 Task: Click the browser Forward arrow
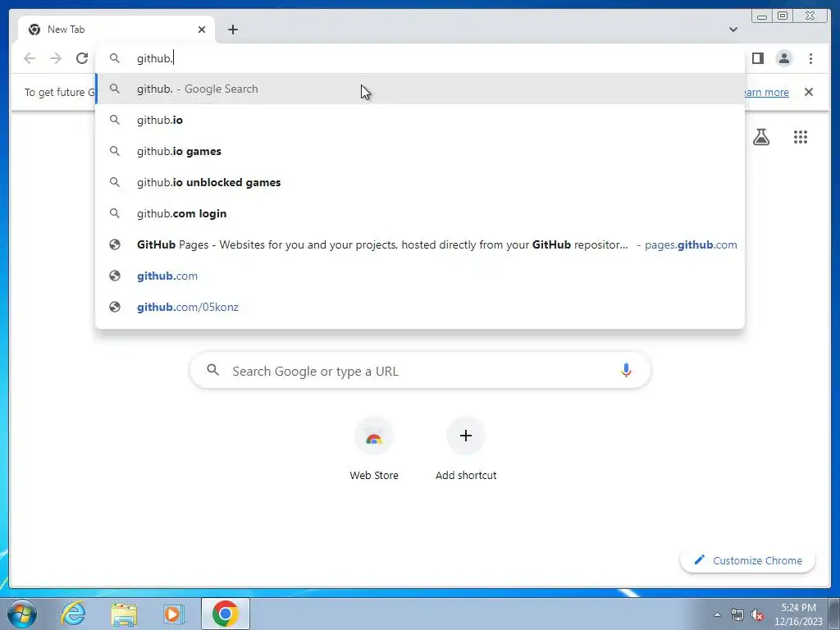56,58
